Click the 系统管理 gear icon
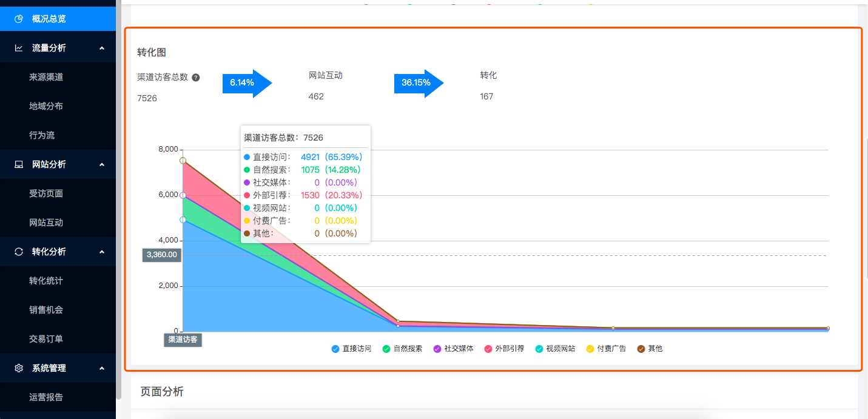The image size is (868, 419). click(x=19, y=368)
